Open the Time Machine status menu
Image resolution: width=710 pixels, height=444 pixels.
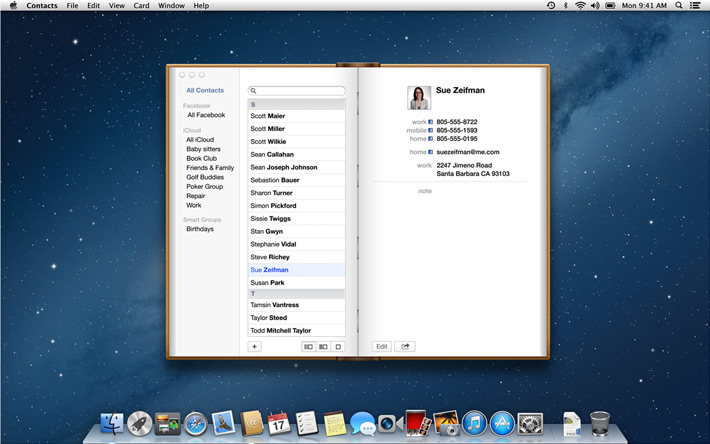click(x=551, y=6)
